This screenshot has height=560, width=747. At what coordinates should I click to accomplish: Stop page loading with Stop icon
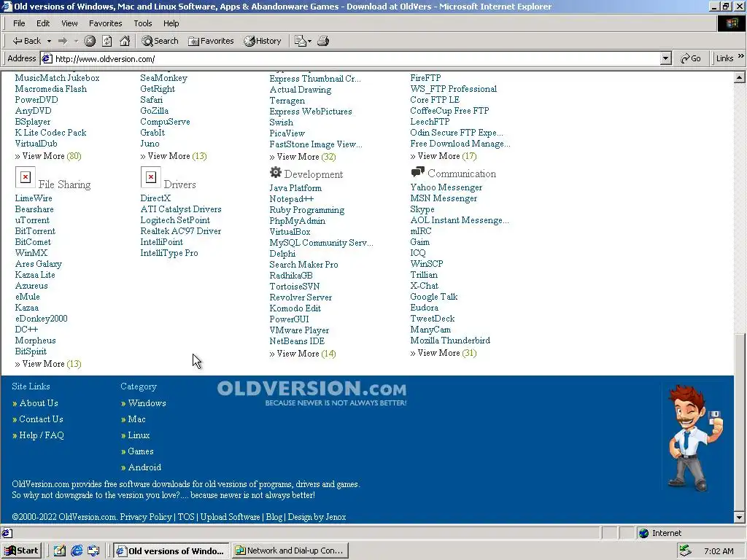[x=90, y=41]
